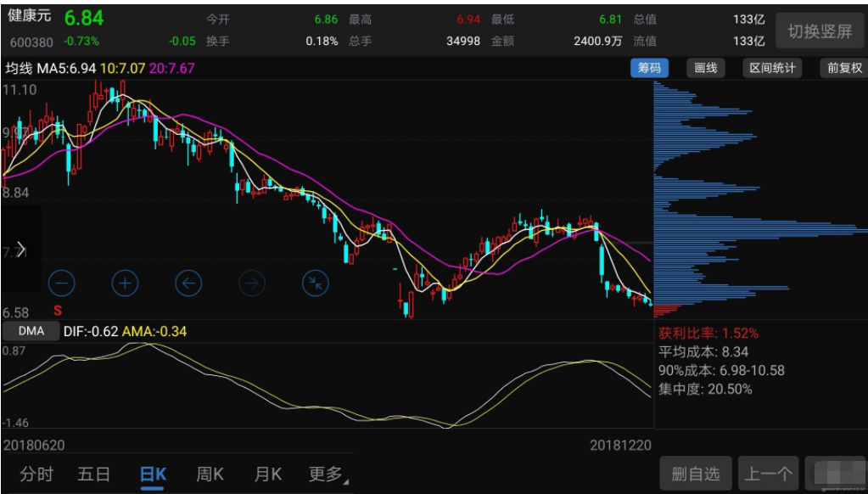Click the 获利比率: 1.52% text
Image resolution: width=868 pixels, height=494 pixels.
pyautogui.click(x=708, y=334)
